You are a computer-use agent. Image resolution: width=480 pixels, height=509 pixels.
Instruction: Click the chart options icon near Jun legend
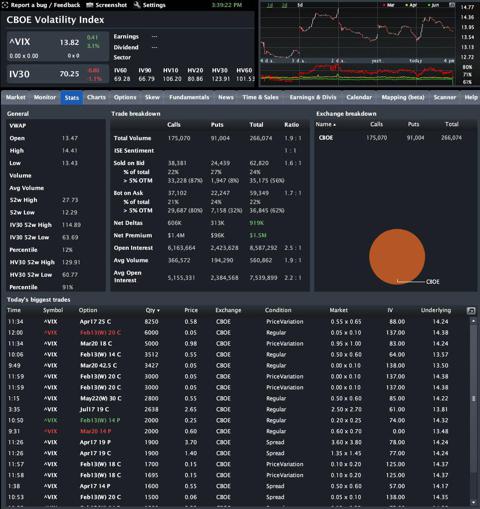click(452, 5)
